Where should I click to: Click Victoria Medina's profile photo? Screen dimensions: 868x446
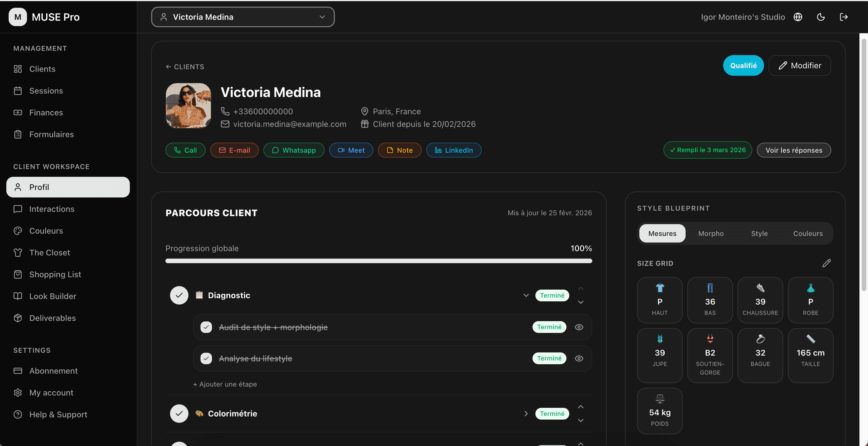click(x=188, y=105)
